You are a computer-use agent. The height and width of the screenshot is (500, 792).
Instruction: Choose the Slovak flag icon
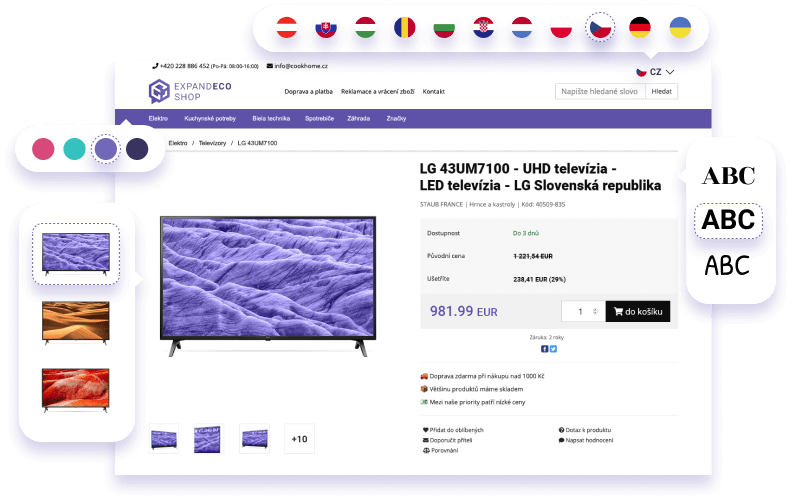pos(326,28)
